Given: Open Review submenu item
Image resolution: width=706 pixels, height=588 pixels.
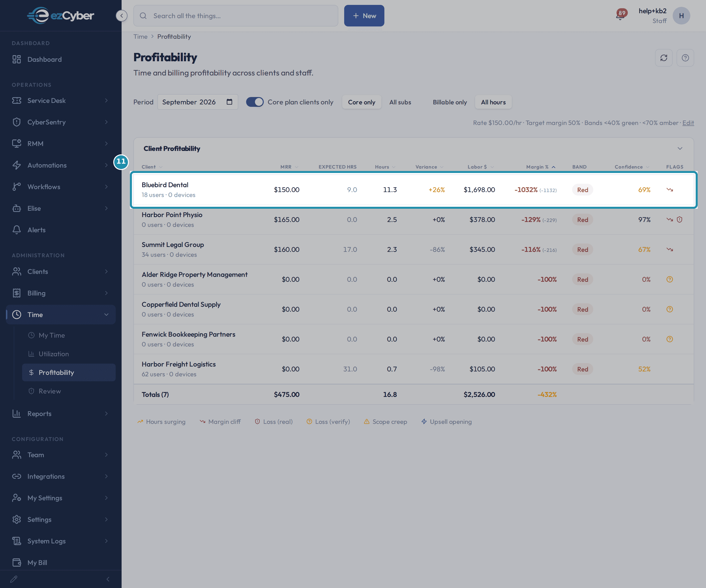Looking at the screenshot, I should tap(69, 391).
